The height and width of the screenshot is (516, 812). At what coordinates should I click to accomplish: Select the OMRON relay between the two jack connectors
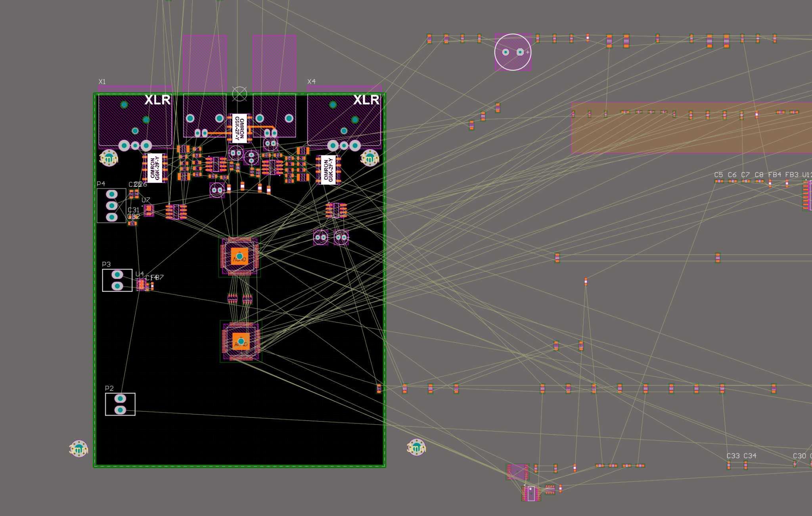click(x=239, y=128)
